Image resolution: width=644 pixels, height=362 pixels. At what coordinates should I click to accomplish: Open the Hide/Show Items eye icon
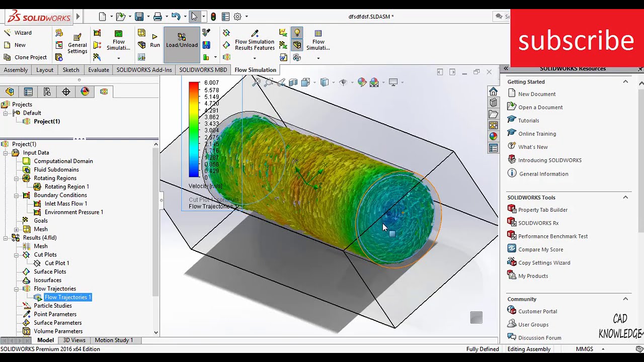pos(343,82)
